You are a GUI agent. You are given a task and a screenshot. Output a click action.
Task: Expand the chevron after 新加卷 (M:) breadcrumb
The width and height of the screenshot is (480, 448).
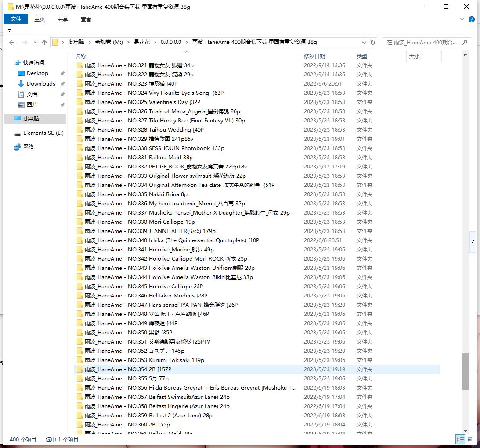click(x=128, y=42)
